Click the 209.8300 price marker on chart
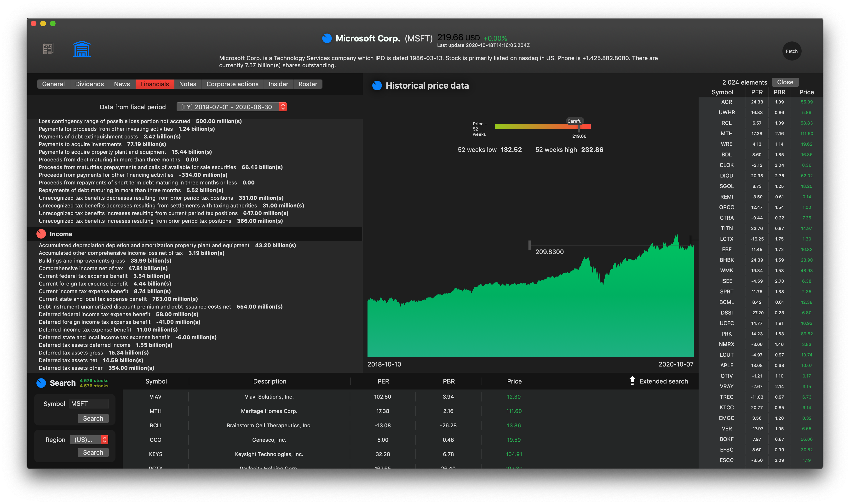The image size is (850, 504). tap(549, 252)
